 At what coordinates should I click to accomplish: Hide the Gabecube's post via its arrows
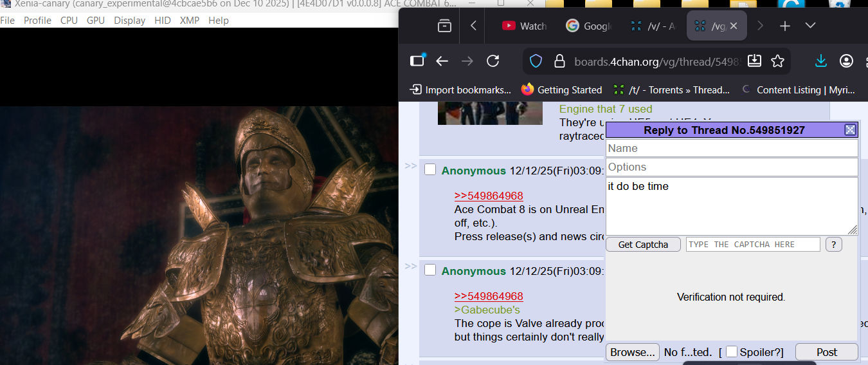[410, 267]
